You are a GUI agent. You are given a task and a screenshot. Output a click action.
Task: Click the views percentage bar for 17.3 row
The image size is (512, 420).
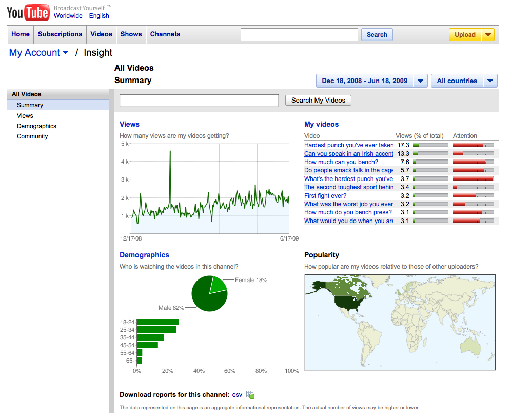coord(430,145)
